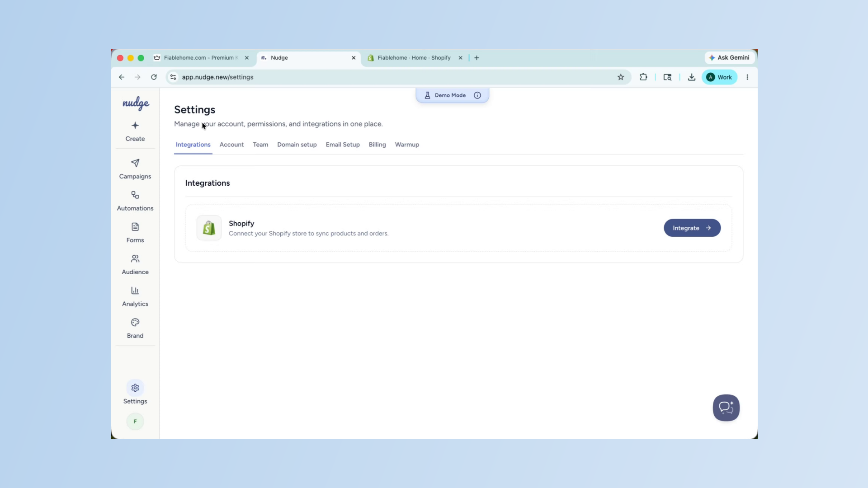This screenshot has height=488, width=868.
Task: Click the Integrations card heading
Action: (x=208, y=183)
